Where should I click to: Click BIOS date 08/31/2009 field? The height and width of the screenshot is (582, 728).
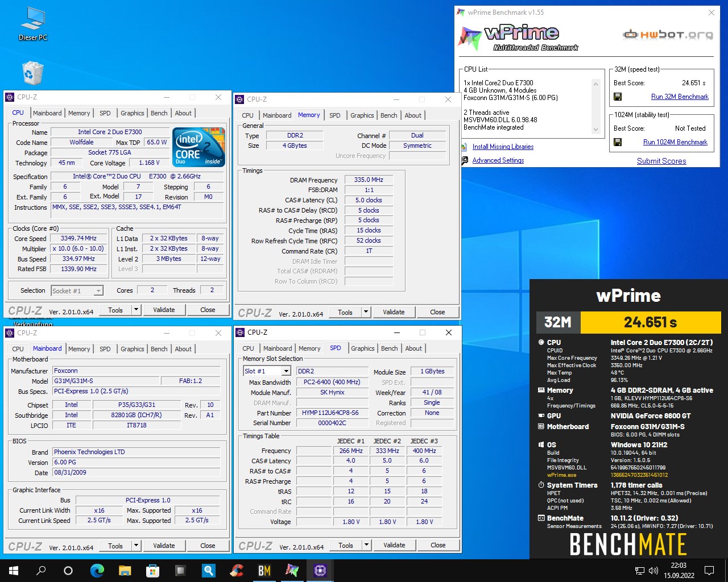coord(136,473)
